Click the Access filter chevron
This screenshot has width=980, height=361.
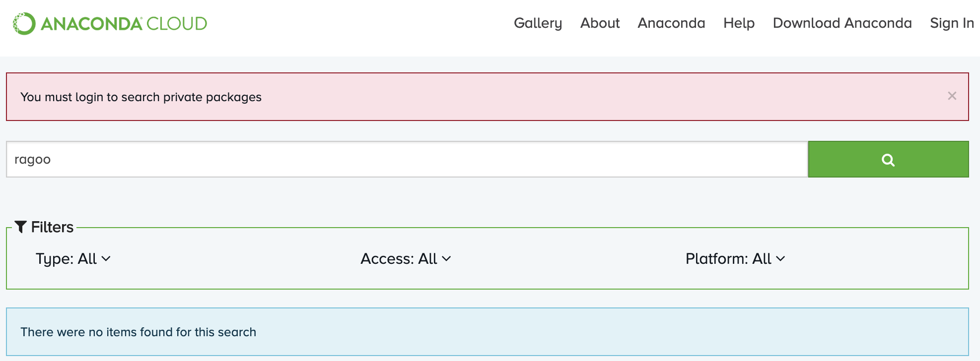pos(446,259)
